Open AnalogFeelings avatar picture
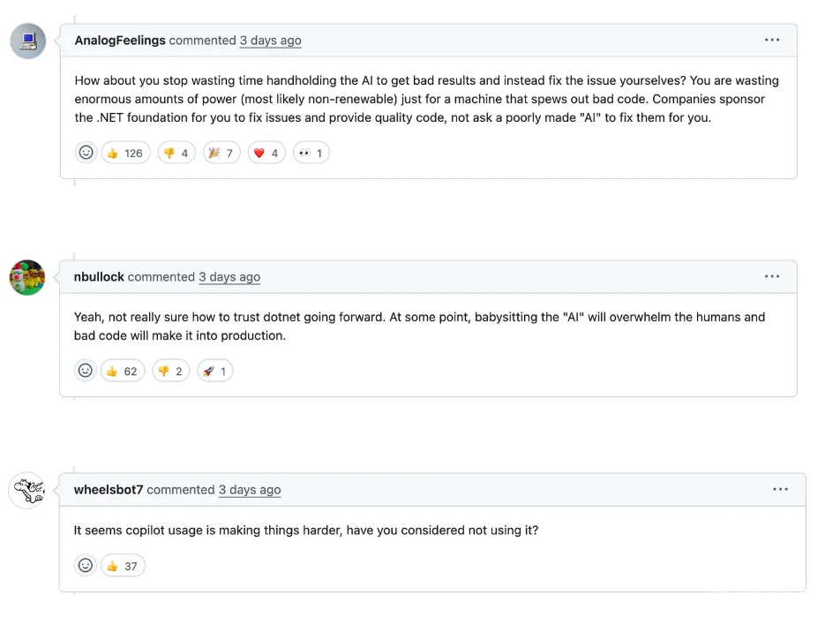Image resolution: width=840 pixels, height=617 pixels. click(x=28, y=41)
